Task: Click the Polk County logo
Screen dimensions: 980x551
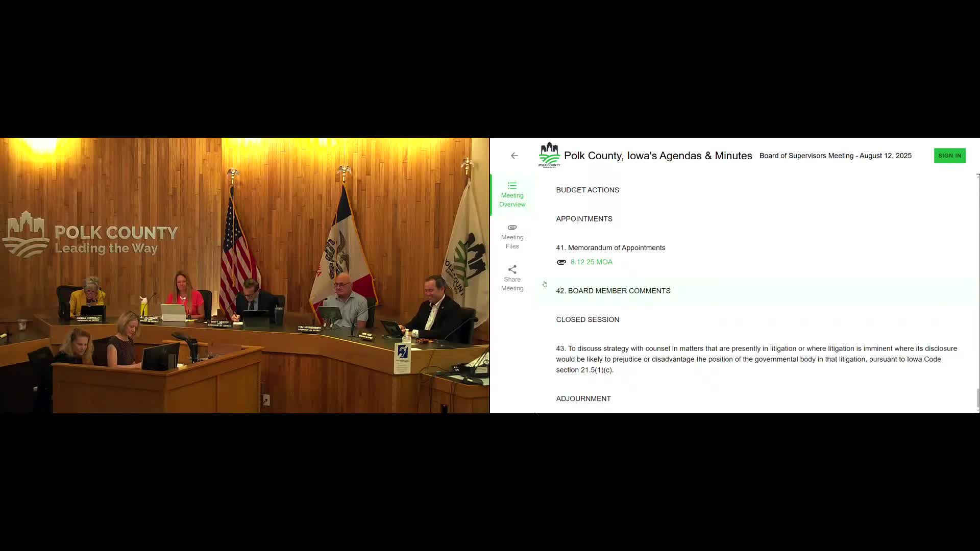Action: coord(549,155)
